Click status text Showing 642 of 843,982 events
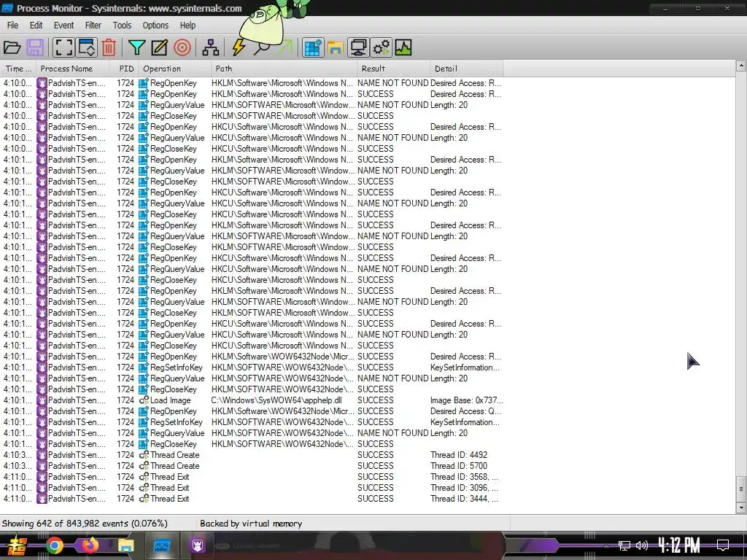 [85, 524]
